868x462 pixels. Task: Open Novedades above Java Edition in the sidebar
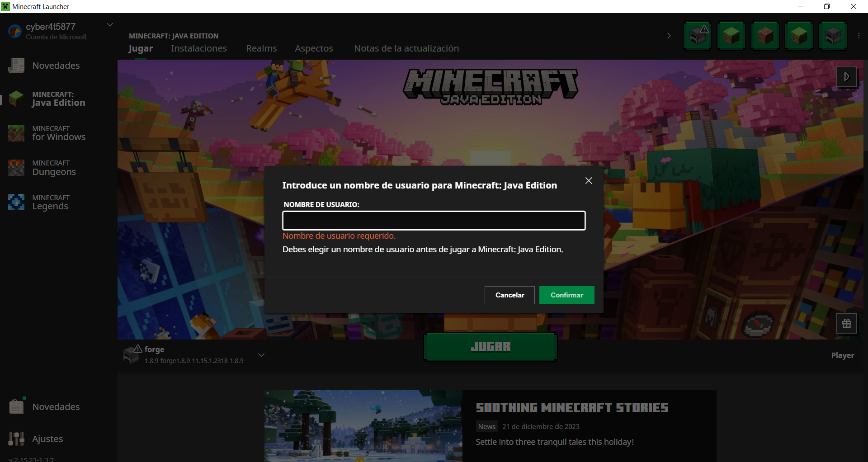pos(44,66)
